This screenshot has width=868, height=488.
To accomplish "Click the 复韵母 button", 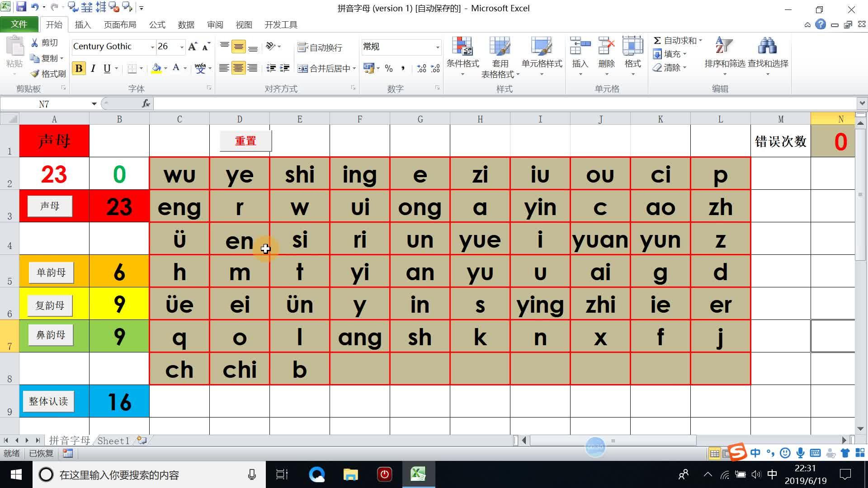I will [50, 305].
